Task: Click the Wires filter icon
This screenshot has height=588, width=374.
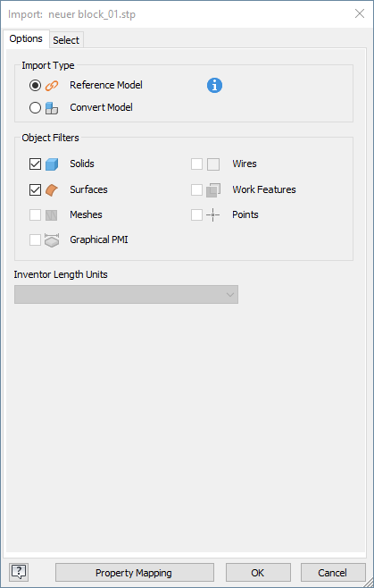Action: point(213,164)
